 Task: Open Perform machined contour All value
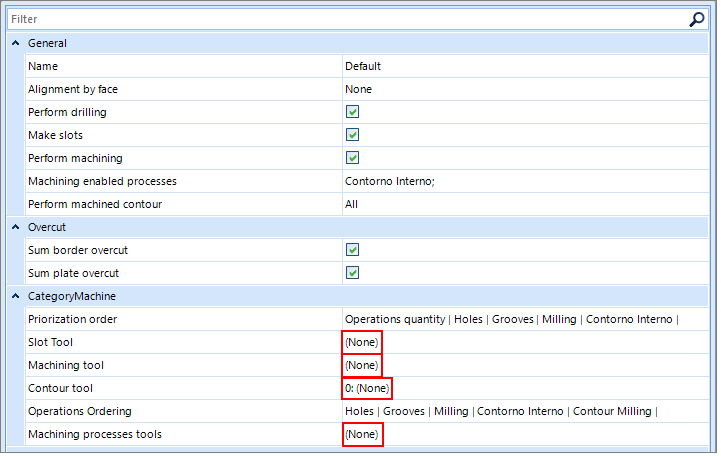coord(352,204)
